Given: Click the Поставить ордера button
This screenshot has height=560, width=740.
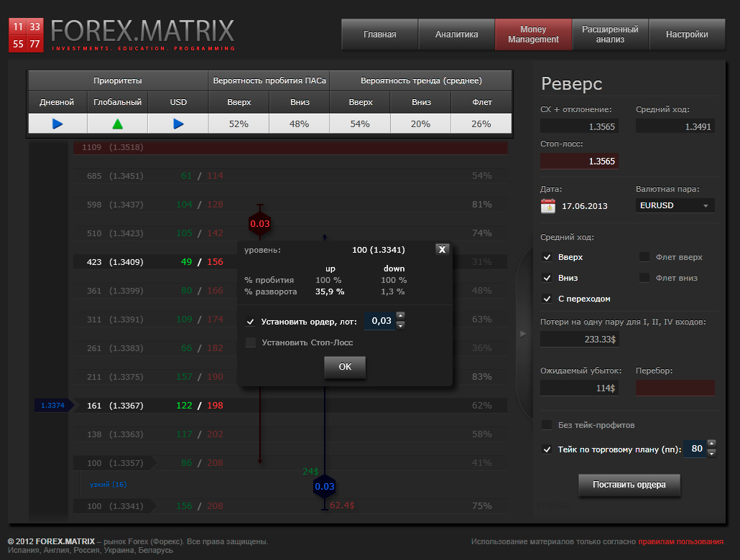Looking at the screenshot, I should (629, 485).
